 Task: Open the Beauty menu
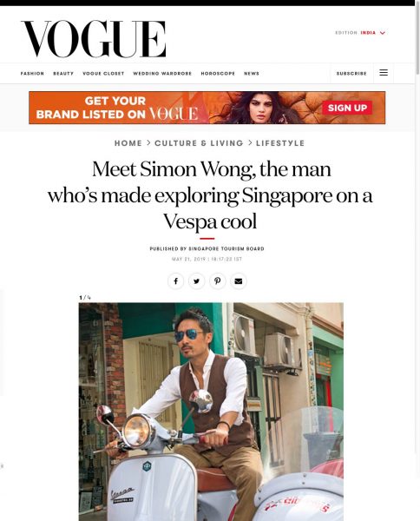coord(63,74)
